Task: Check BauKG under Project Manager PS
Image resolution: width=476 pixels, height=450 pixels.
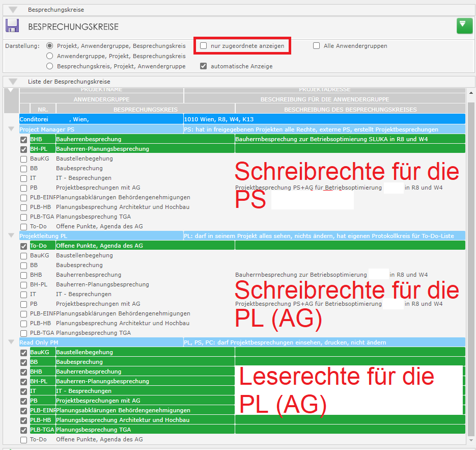Action: 24,159
